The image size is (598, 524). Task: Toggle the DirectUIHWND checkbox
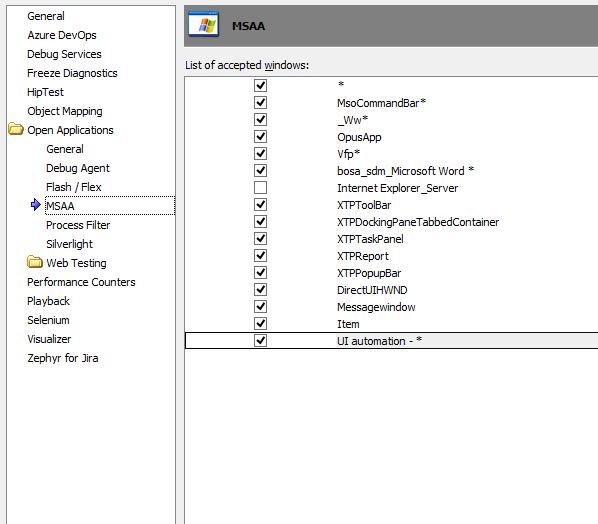pyautogui.click(x=260, y=289)
